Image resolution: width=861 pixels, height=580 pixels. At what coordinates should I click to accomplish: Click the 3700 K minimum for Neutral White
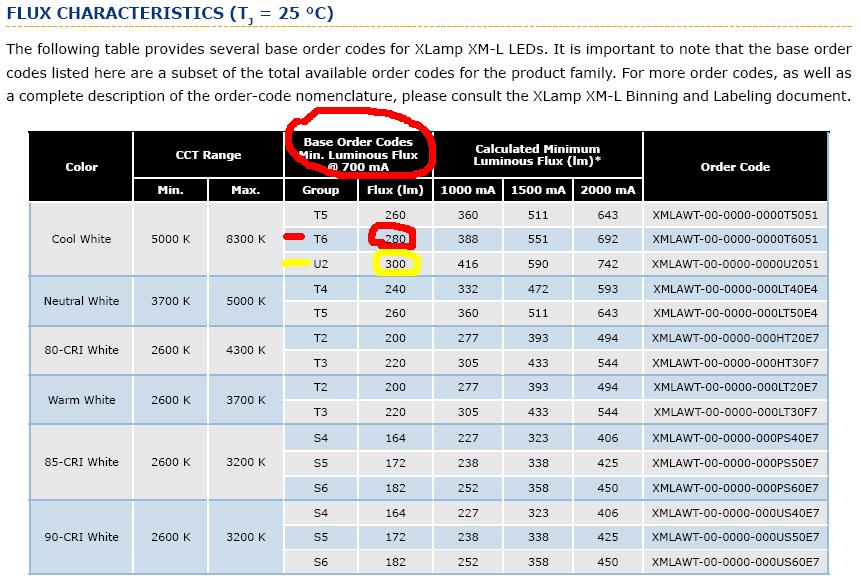coord(170,301)
